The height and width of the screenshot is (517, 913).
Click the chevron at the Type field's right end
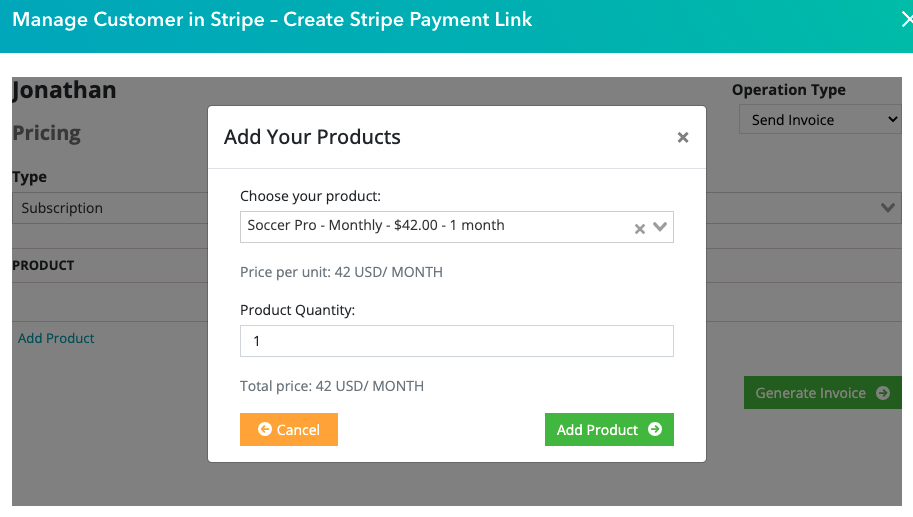[887, 208]
